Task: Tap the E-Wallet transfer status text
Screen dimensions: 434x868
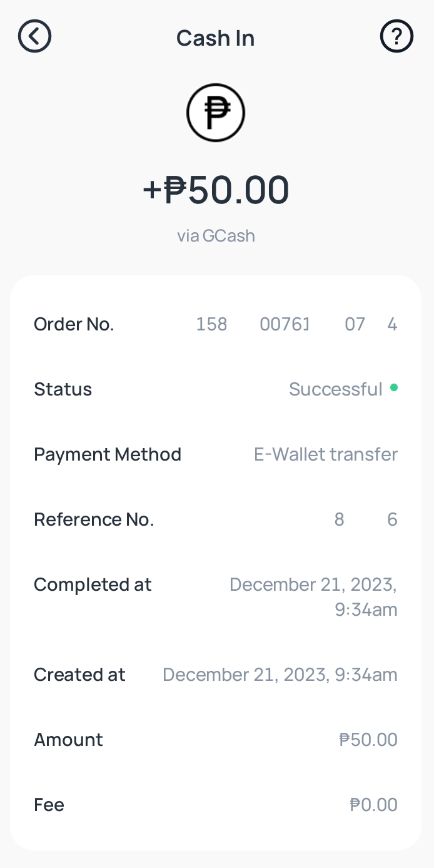Action: [326, 454]
